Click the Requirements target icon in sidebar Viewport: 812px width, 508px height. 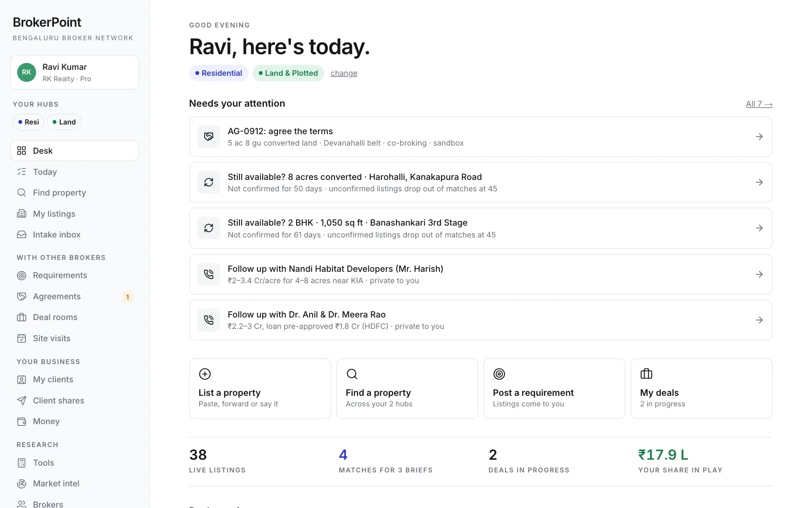tap(22, 276)
